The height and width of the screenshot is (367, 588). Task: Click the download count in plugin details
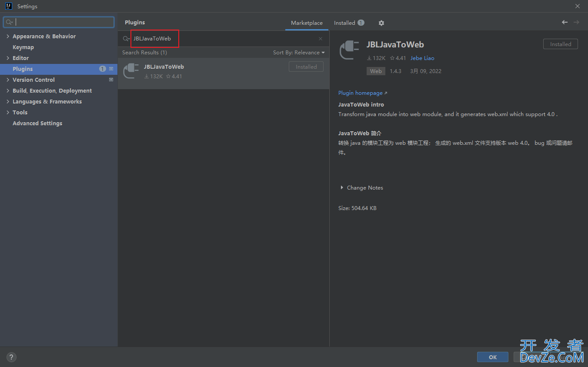pos(376,58)
